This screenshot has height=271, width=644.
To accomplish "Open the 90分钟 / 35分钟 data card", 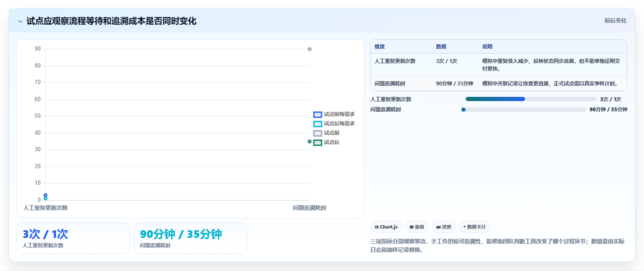I will tap(190, 238).
